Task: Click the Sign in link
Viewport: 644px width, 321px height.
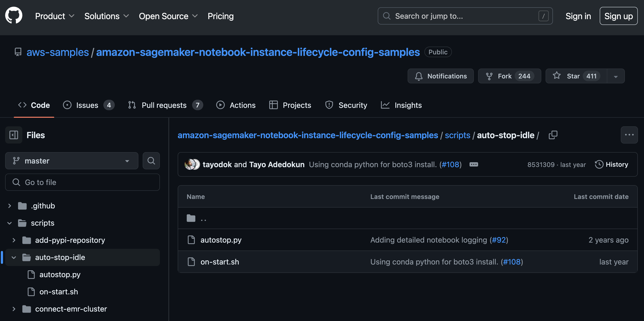Action: pyautogui.click(x=578, y=16)
